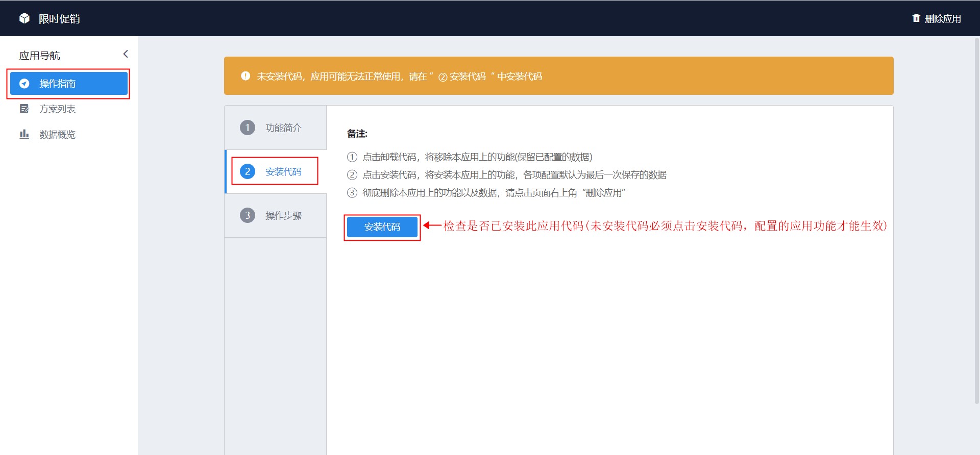Click the compass icon on 操作指南

click(x=24, y=83)
